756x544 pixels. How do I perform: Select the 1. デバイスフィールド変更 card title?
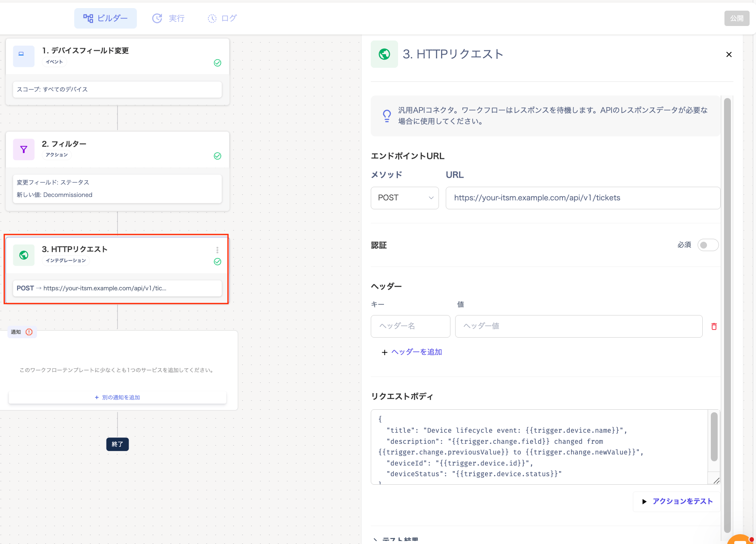[x=85, y=50]
